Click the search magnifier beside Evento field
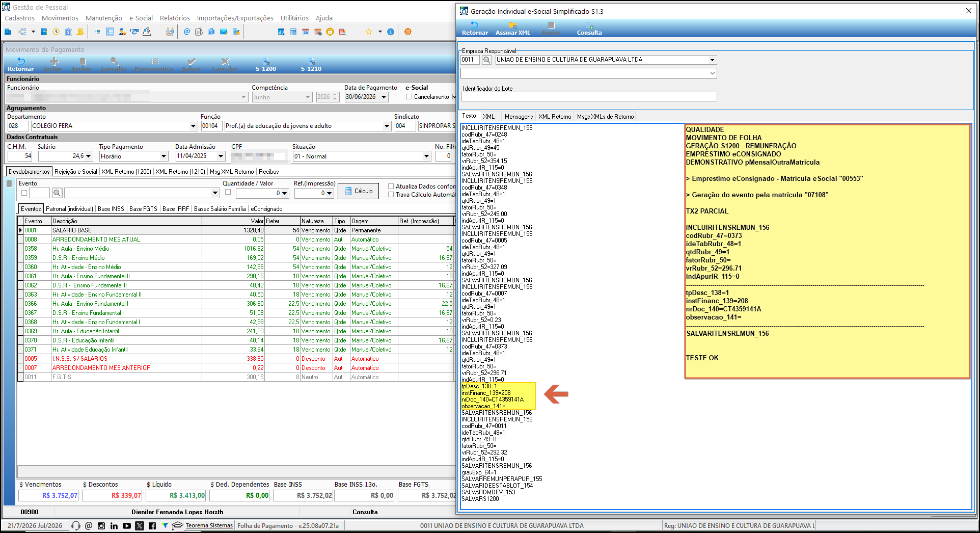Image resolution: width=980 pixels, height=533 pixels. [x=57, y=193]
